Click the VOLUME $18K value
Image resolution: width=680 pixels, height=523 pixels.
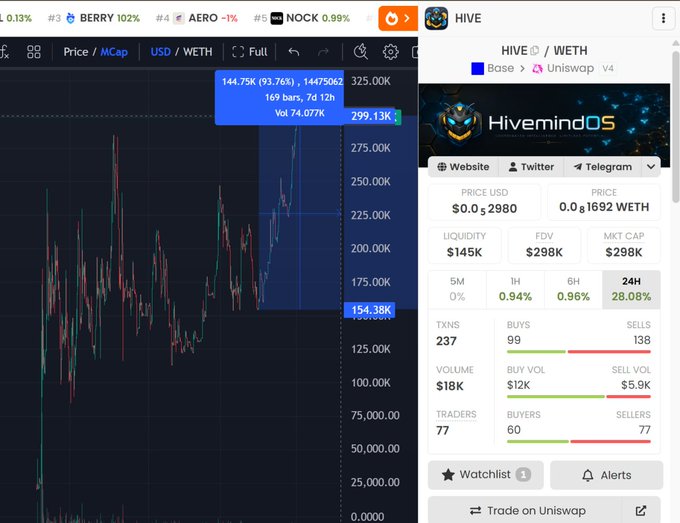450,386
